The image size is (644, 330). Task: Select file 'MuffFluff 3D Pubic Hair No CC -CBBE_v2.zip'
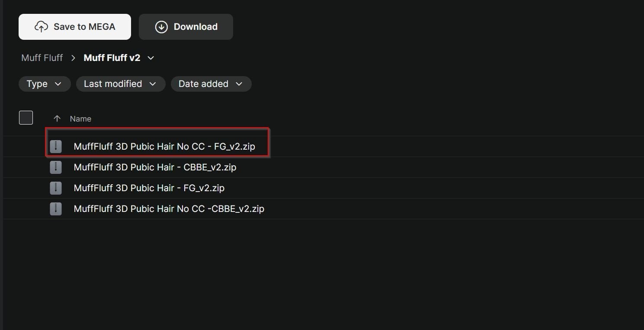point(169,209)
